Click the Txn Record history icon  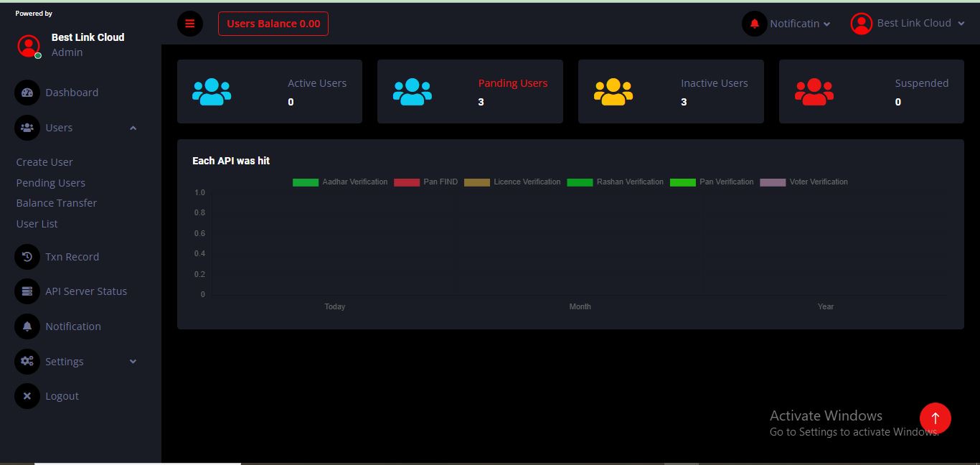(27, 257)
